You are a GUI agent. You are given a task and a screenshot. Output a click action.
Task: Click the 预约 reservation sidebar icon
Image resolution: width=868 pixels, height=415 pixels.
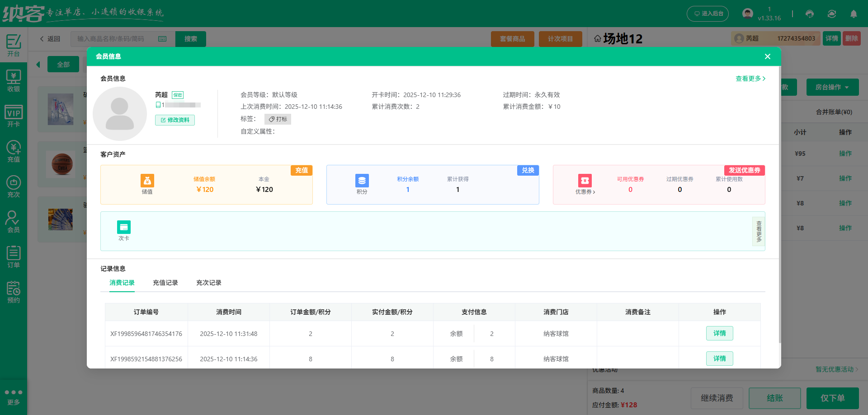click(13, 290)
